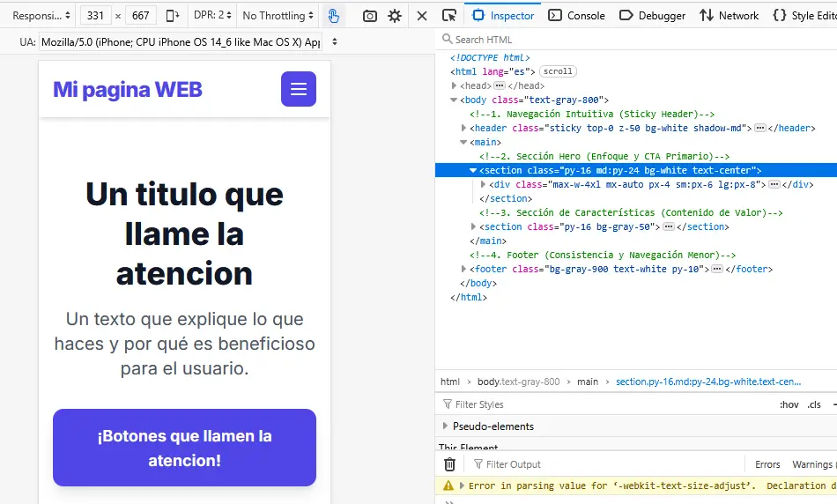Select the Navegación Intuitiva comment node

point(592,114)
